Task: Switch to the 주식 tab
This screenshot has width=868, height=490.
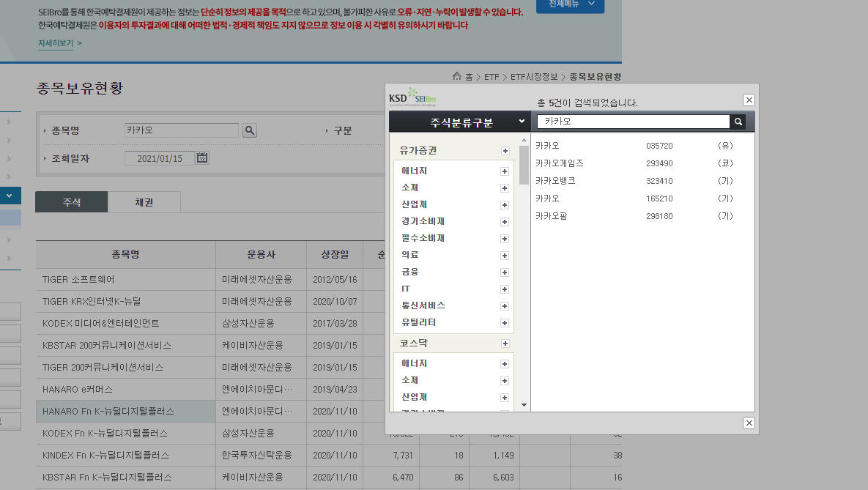Action: [71, 202]
